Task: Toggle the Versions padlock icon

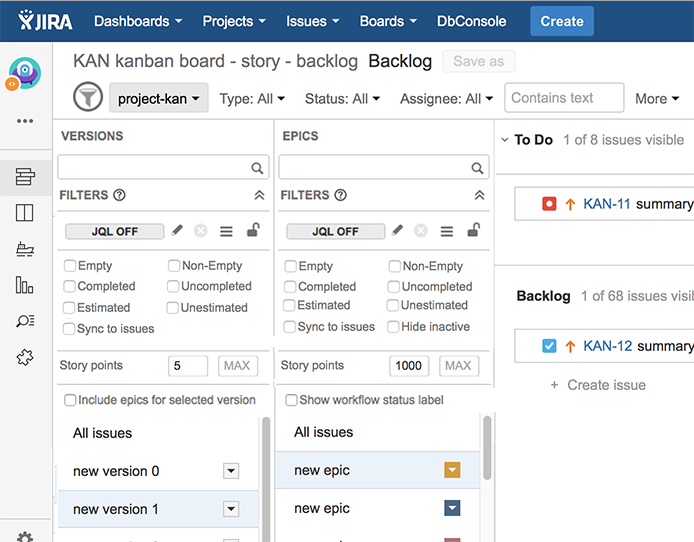Action: pyautogui.click(x=253, y=230)
